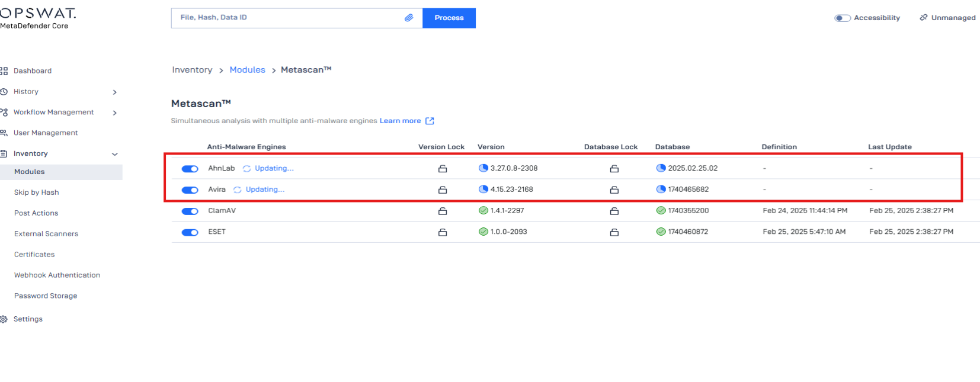This screenshot has width=980, height=382.
Task: Click AhnLab database 2025.02.25.02
Action: 693,168
